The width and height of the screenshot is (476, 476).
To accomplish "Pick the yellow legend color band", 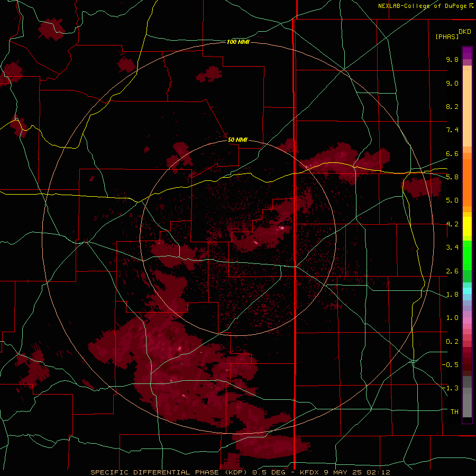I will [x=467, y=226].
